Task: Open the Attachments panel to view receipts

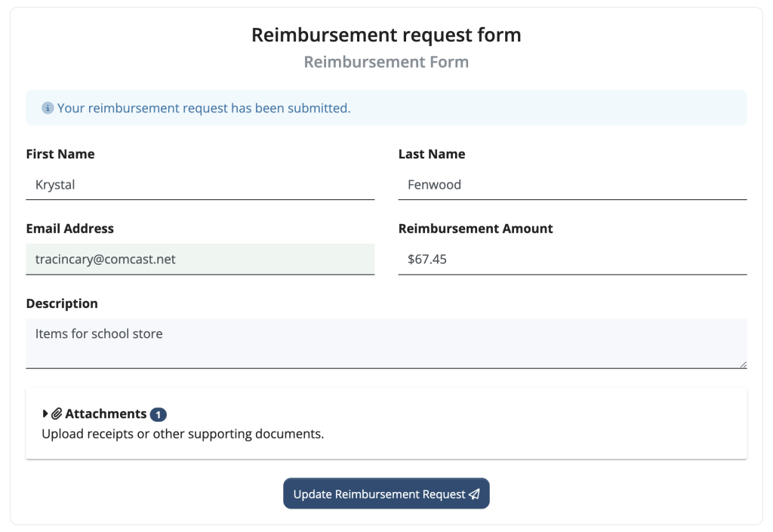Action: click(x=106, y=414)
